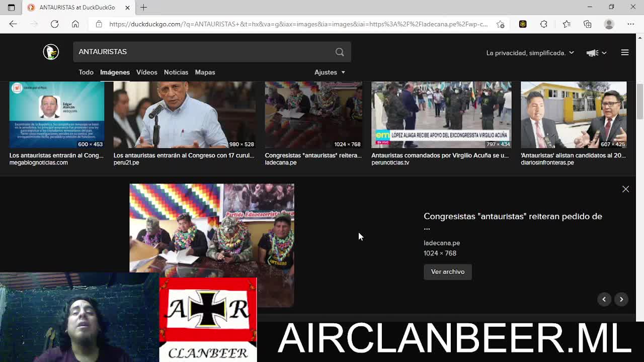Click the DuckDuckGo logo
The image size is (644, 362).
(51, 52)
